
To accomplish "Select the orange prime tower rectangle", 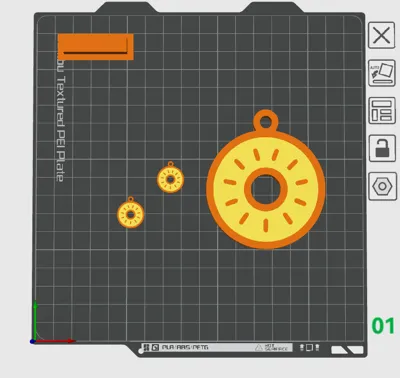I will (x=96, y=47).
